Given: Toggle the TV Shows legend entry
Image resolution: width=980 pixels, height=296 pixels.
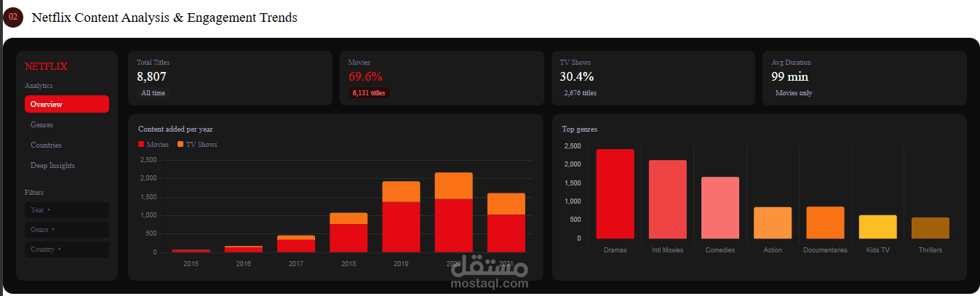Looking at the screenshot, I should pyautogui.click(x=197, y=145).
